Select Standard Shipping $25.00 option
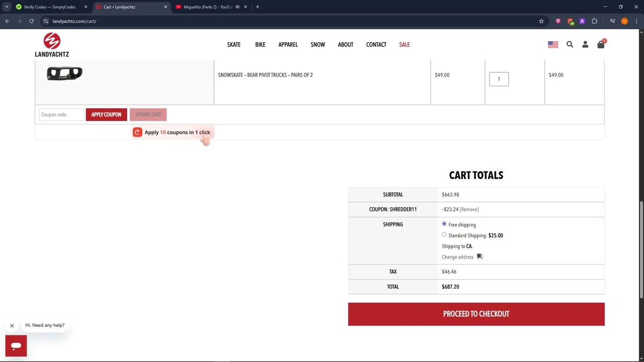Image resolution: width=644 pixels, height=362 pixels. click(444, 235)
